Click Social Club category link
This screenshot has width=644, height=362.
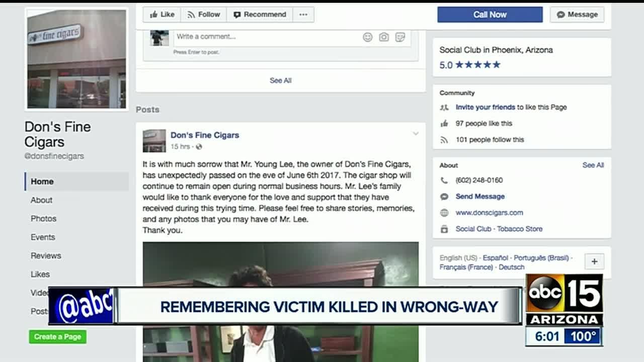click(473, 229)
